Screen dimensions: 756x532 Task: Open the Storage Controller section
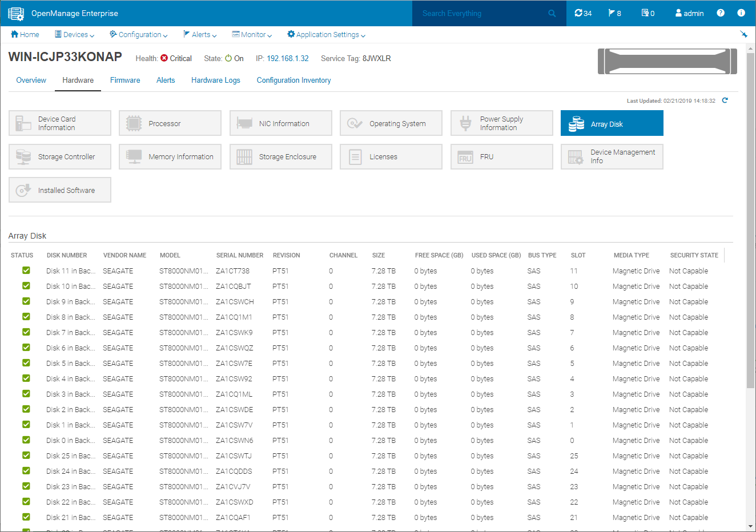click(x=60, y=157)
